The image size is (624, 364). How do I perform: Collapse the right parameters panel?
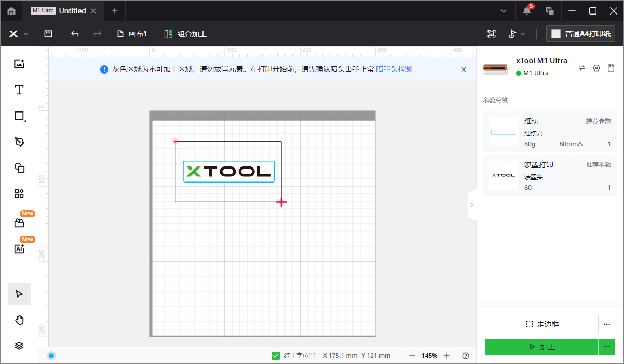tap(472, 205)
